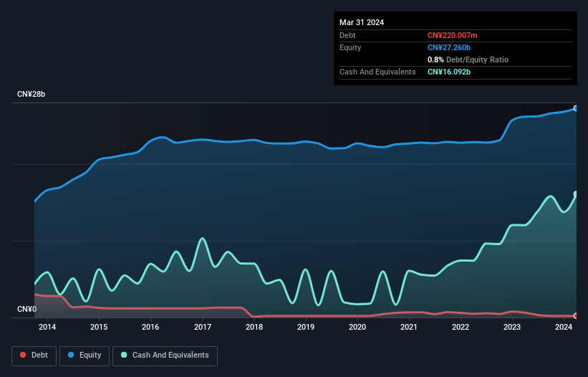588x377 pixels.
Task: Click the 2015 year tick label
Action: click(99, 328)
